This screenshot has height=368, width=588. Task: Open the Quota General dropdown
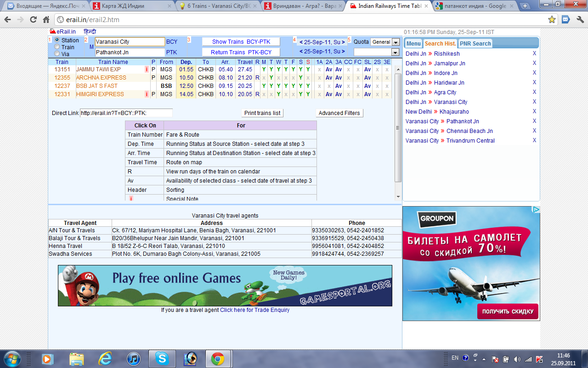click(395, 42)
